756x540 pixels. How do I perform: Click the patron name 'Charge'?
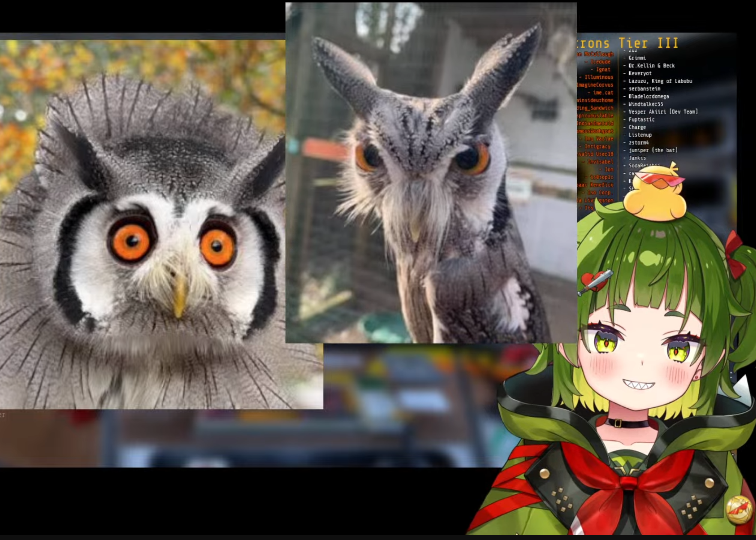637,127
